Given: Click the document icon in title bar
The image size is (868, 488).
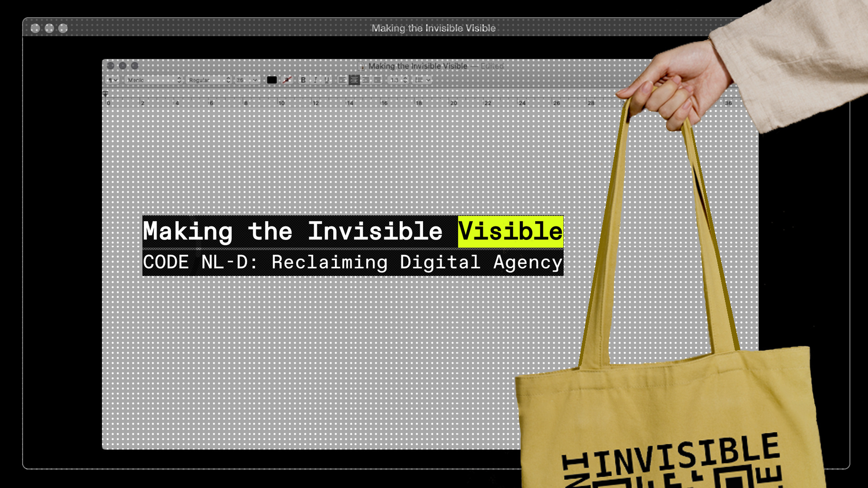Looking at the screenshot, I should point(362,66).
